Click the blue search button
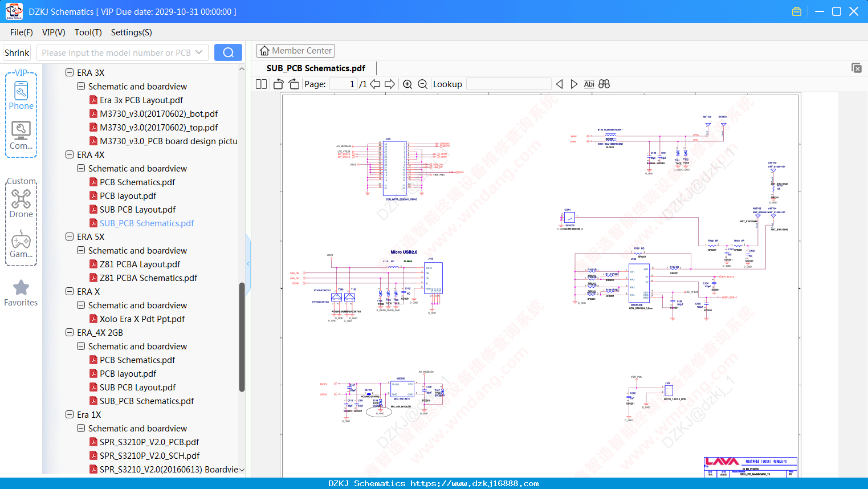The height and width of the screenshot is (489, 868). [228, 52]
